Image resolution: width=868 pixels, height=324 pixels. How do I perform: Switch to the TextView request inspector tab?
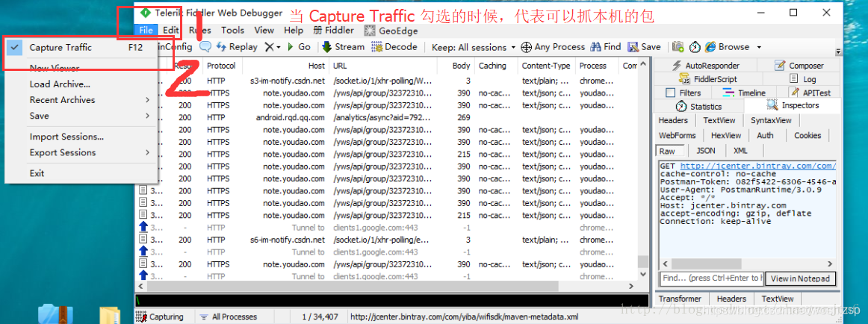point(719,120)
